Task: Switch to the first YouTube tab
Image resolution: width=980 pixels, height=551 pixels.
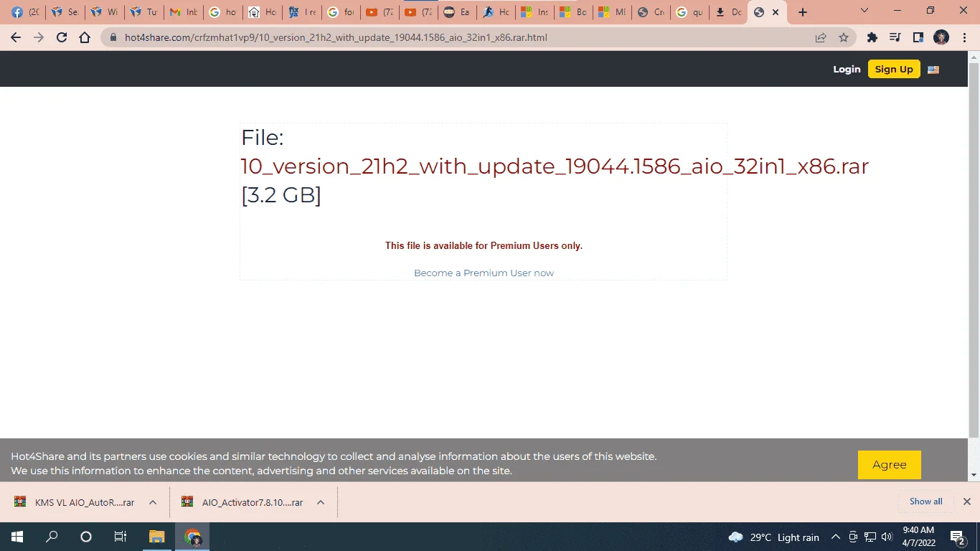Action: [x=379, y=12]
